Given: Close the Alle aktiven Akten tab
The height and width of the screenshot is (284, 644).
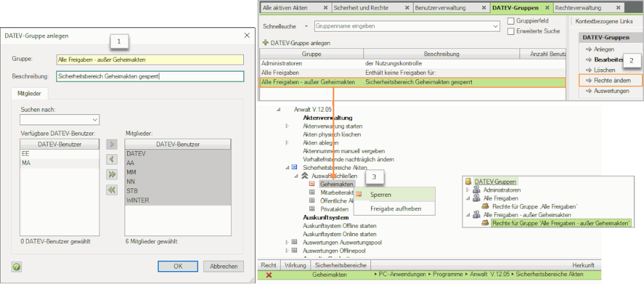Looking at the screenshot, I should point(325,8).
